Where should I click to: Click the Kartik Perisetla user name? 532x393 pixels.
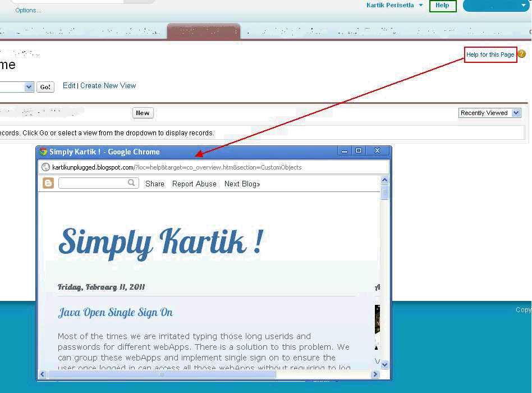point(390,5)
